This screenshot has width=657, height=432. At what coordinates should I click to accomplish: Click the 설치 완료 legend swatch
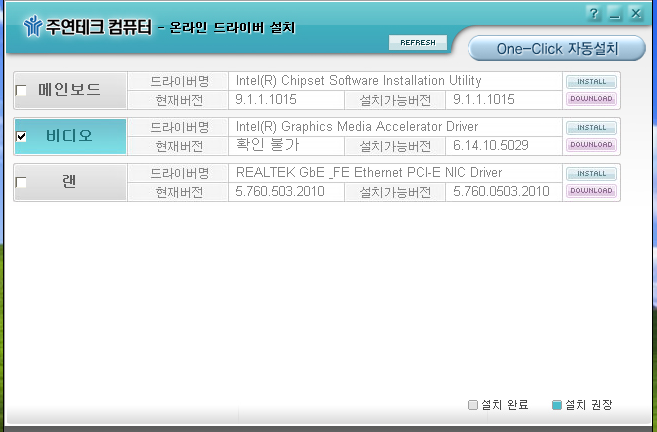[473, 405]
